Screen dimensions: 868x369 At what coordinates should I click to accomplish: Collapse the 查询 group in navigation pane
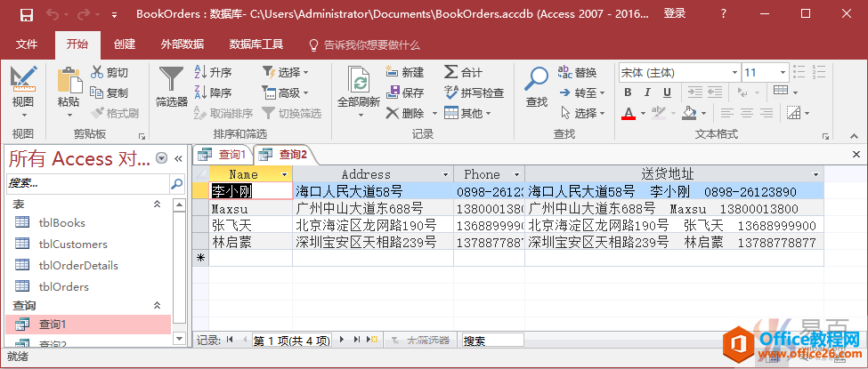point(158,305)
